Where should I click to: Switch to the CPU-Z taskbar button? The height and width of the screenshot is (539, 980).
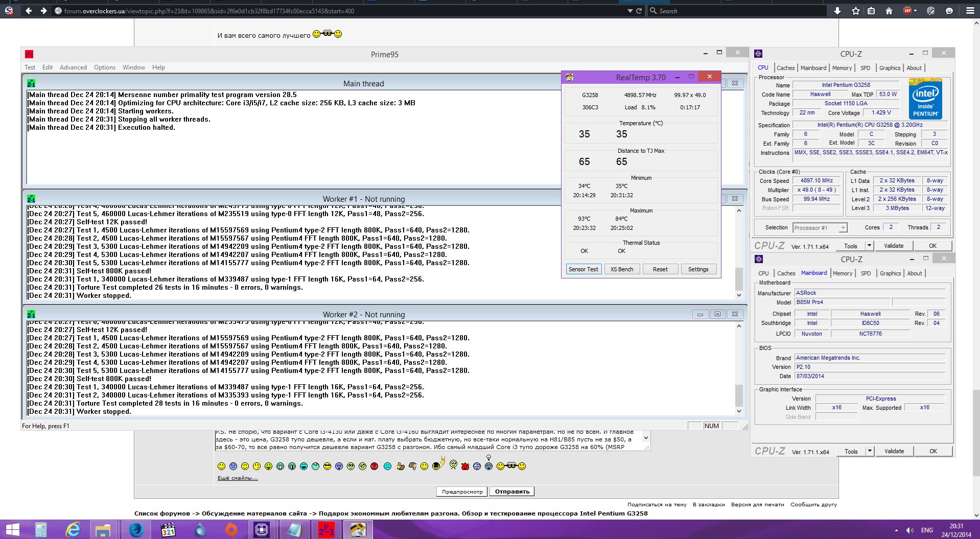[262, 529]
